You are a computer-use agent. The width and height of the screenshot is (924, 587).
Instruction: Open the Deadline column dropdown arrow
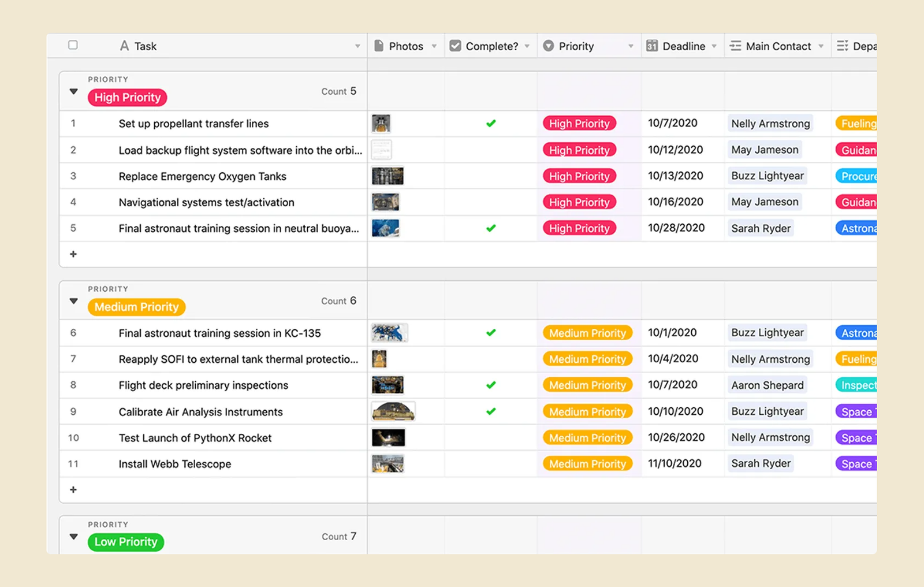(714, 46)
